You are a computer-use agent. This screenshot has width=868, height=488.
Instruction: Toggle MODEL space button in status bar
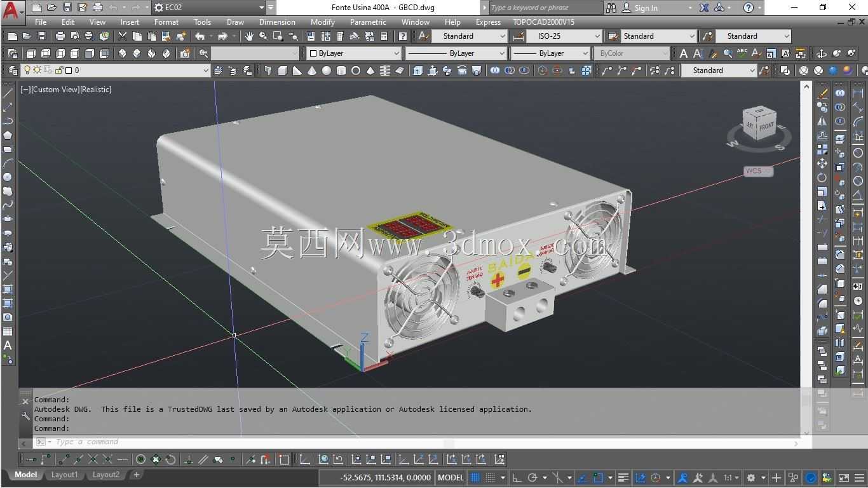pyautogui.click(x=451, y=478)
